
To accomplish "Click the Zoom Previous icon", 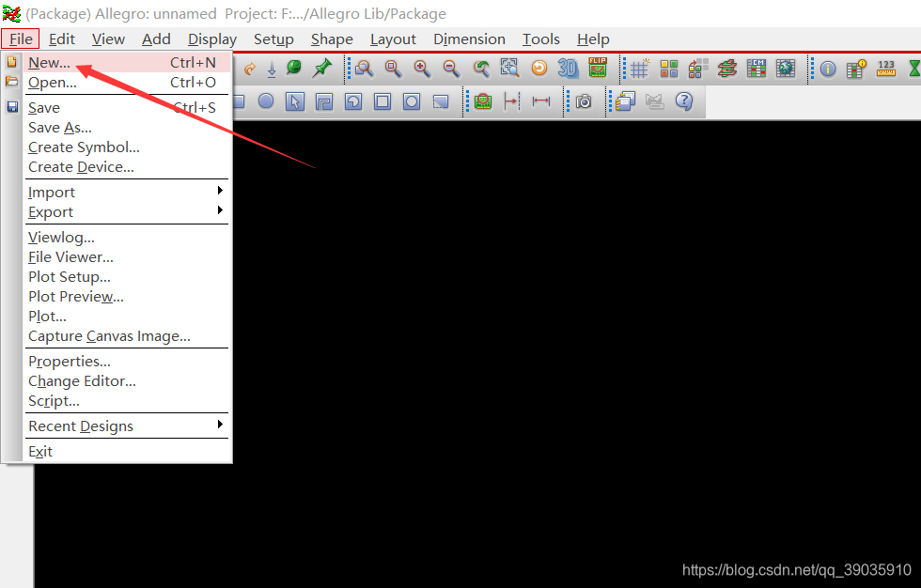I will coord(481,69).
